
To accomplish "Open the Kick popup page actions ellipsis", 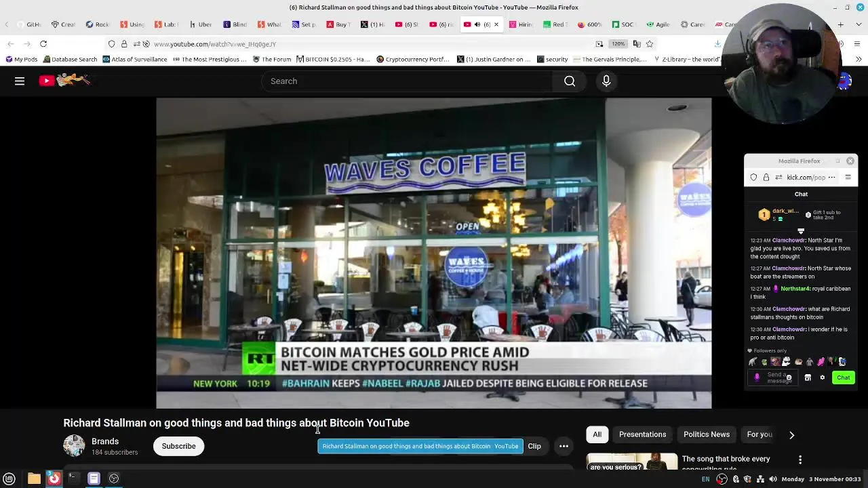I will [x=831, y=178].
